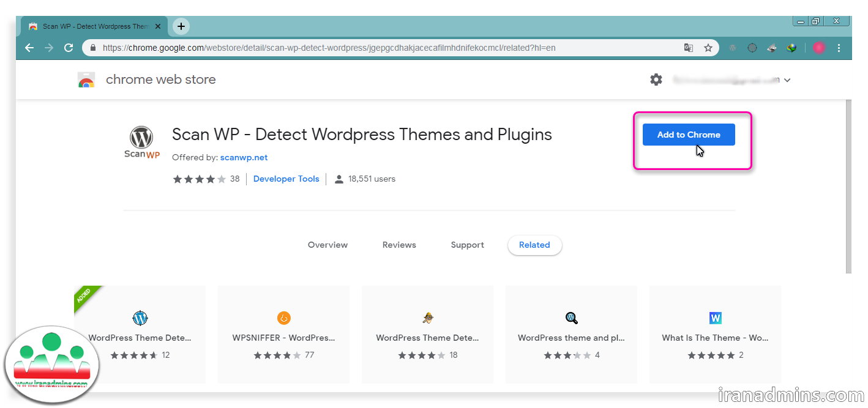Click the 18,551 users text
Image resolution: width=868 pixels, height=408 pixels.
(x=372, y=179)
